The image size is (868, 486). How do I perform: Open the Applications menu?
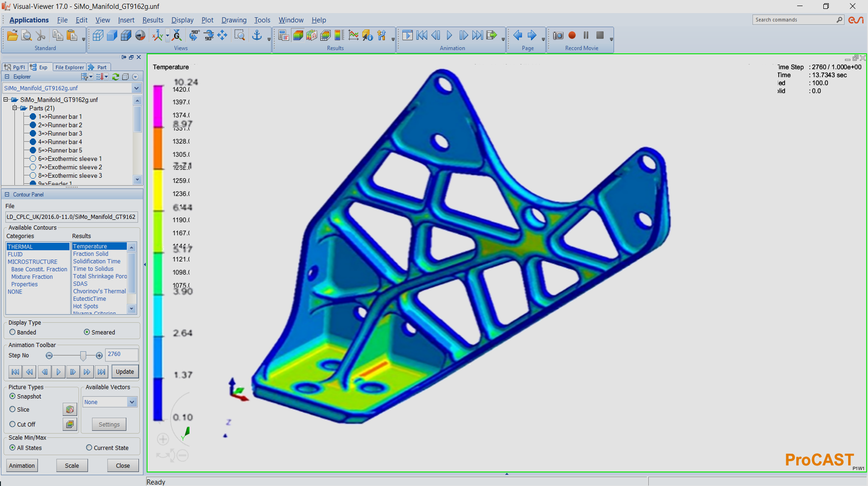pyautogui.click(x=29, y=20)
